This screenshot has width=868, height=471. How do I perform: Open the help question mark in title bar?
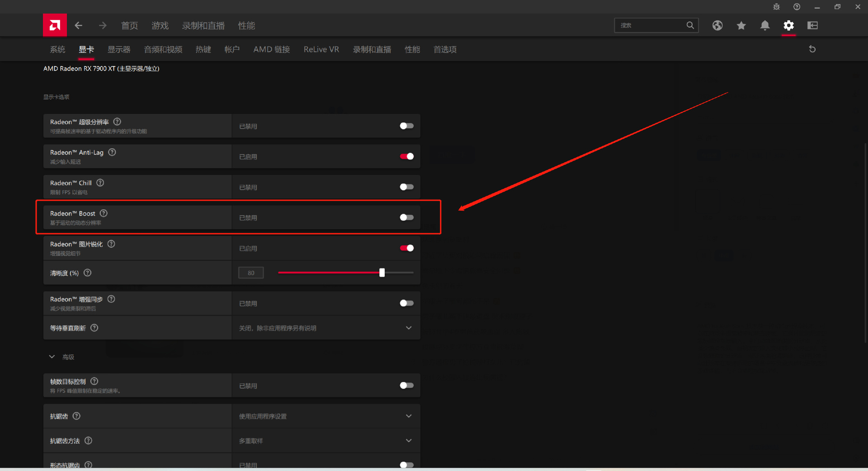click(797, 7)
